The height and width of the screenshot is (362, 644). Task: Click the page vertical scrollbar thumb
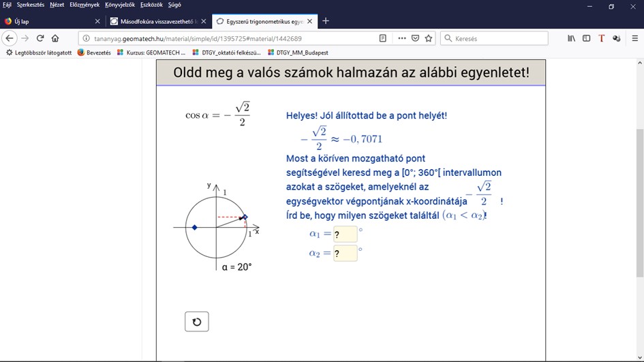(x=639, y=203)
